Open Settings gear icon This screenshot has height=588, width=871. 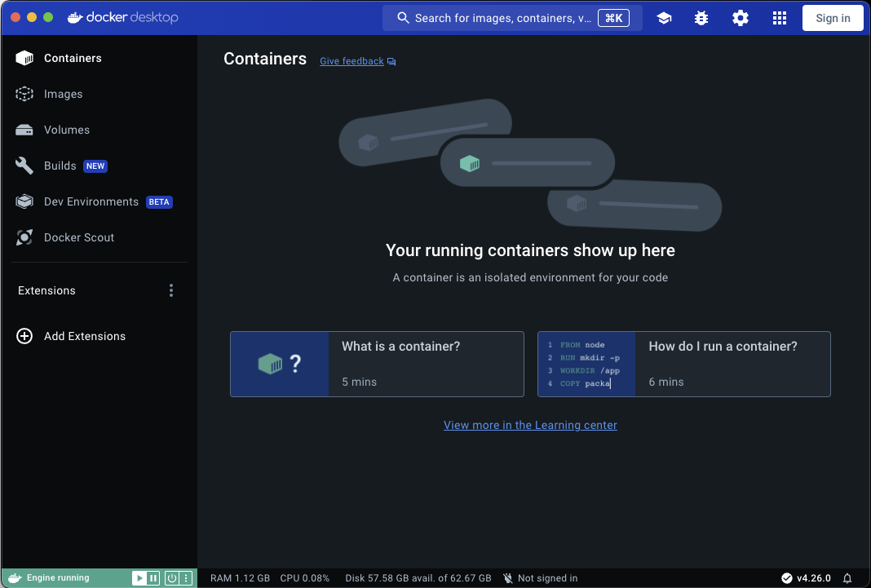[740, 18]
